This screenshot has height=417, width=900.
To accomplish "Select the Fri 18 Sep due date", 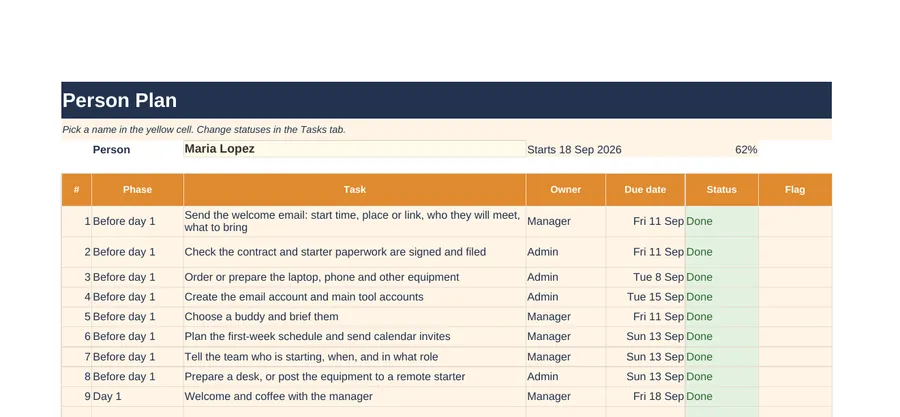I will [x=645, y=396].
